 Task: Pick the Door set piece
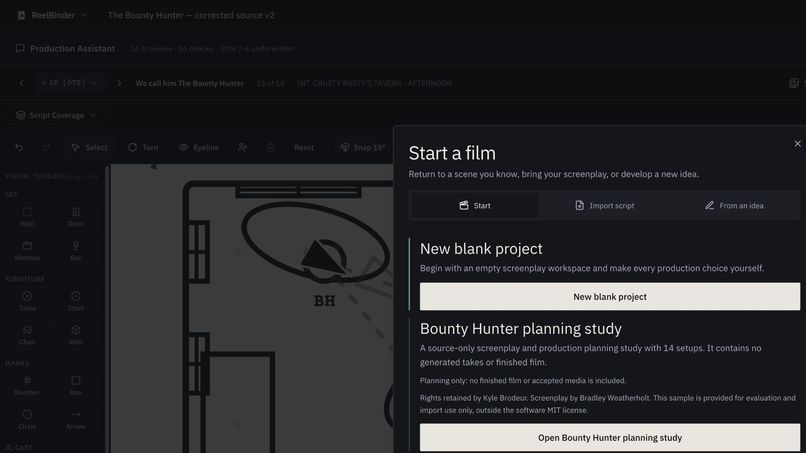click(x=76, y=217)
